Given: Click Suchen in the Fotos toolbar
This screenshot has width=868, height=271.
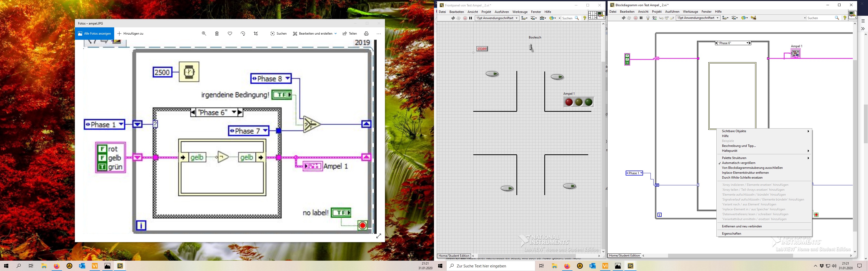Looking at the screenshot, I should [x=279, y=34].
